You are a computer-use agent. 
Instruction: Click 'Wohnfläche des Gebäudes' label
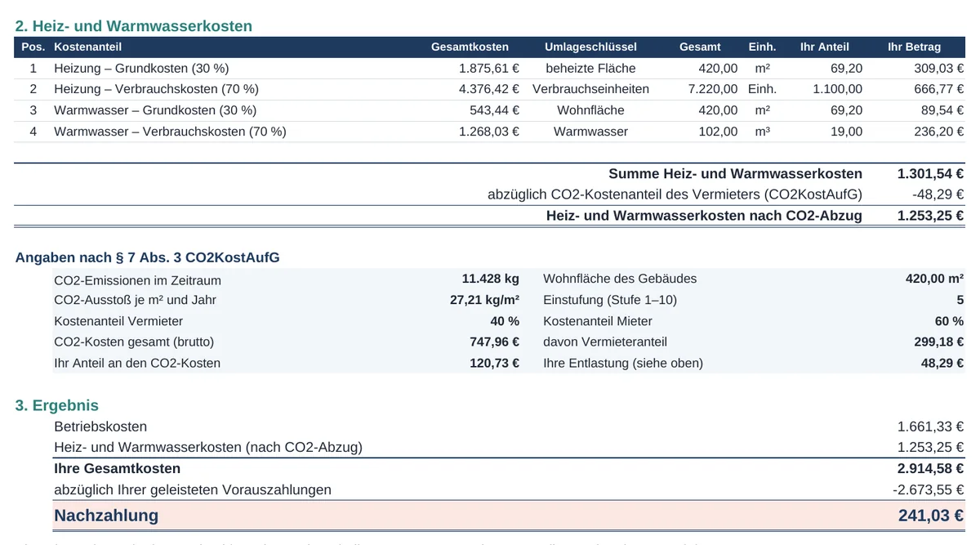[x=620, y=279]
